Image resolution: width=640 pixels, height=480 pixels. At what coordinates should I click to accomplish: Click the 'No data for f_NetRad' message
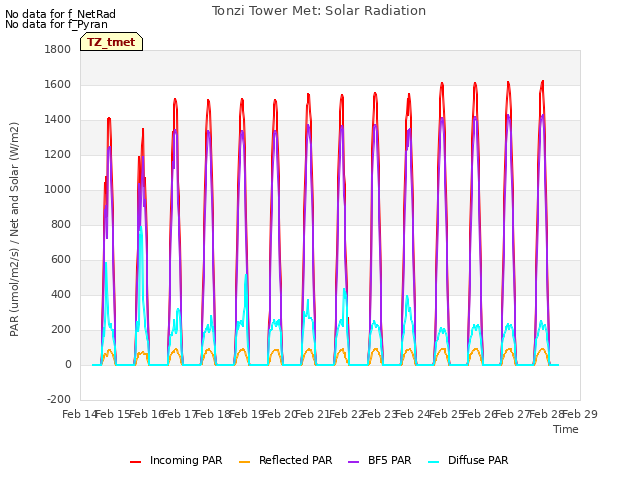60,14
